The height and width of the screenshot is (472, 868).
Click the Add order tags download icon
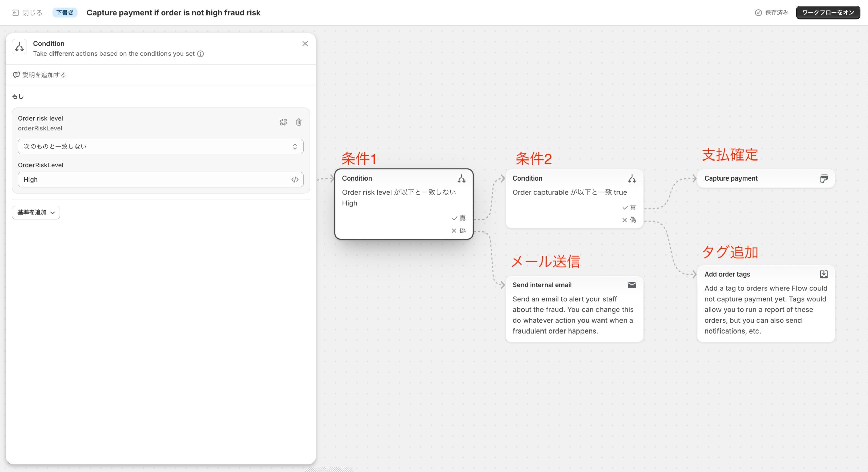pyautogui.click(x=823, y=274)
